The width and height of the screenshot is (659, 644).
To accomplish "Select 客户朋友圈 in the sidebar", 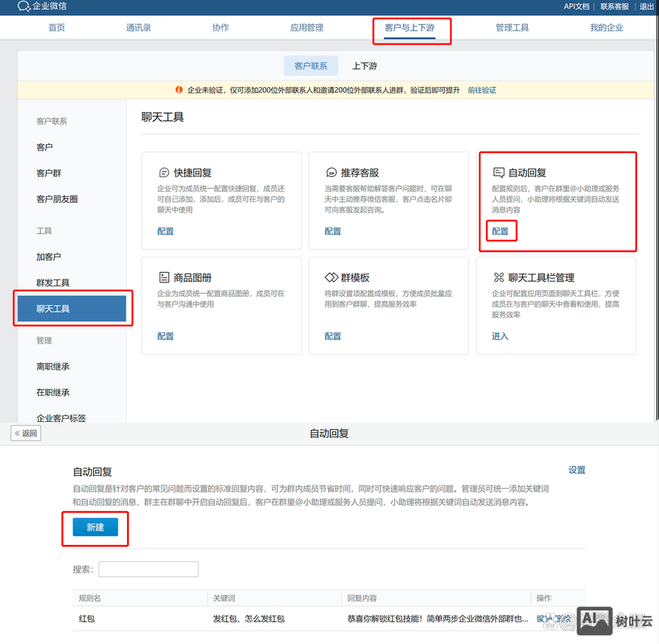I will point(56,200).
